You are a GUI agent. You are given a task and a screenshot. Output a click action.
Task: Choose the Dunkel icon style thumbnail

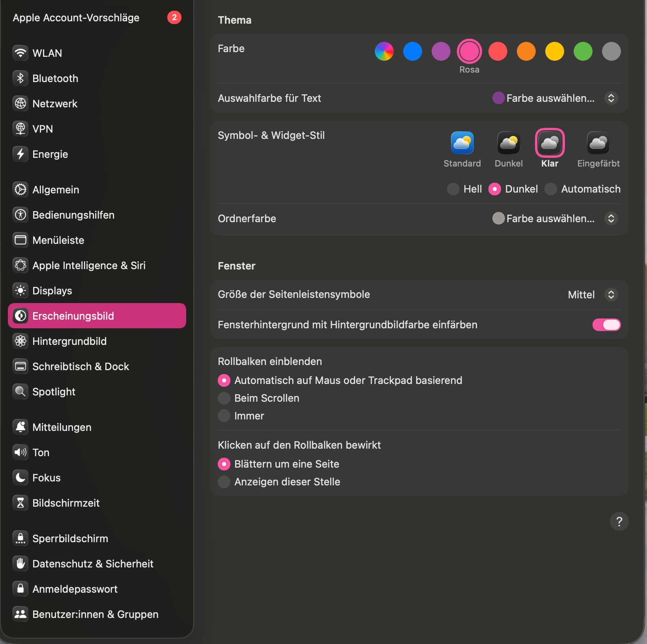click(x=509, y=143)
